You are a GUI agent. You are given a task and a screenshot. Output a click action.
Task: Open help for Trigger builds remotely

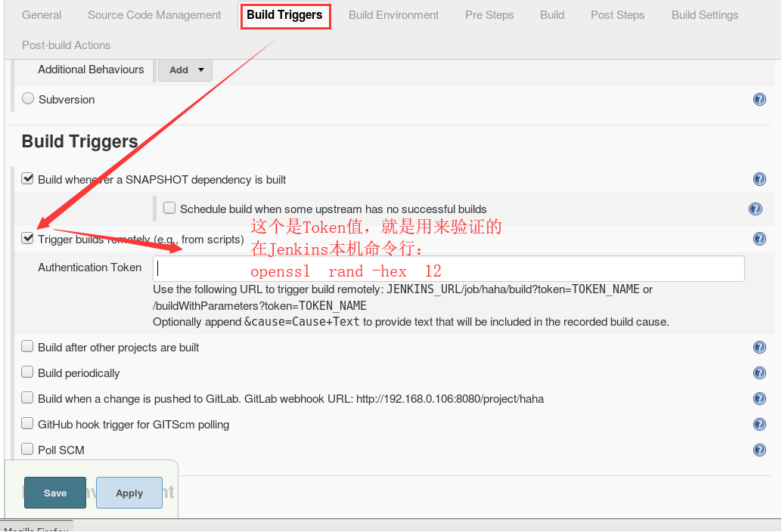759,239
